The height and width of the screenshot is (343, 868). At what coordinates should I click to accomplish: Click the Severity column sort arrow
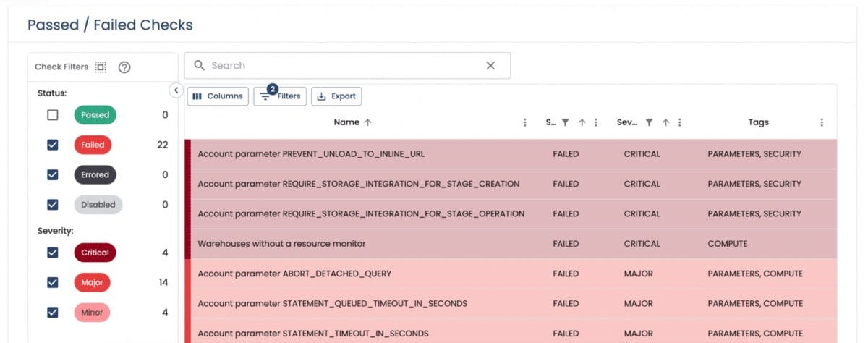665,122
